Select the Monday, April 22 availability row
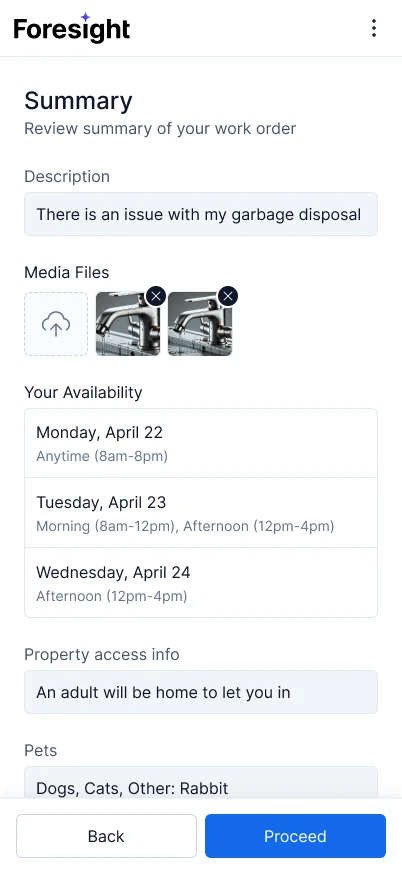Image resolution: width=402 pixels, height=874 pixels. (x=201, y=443)
